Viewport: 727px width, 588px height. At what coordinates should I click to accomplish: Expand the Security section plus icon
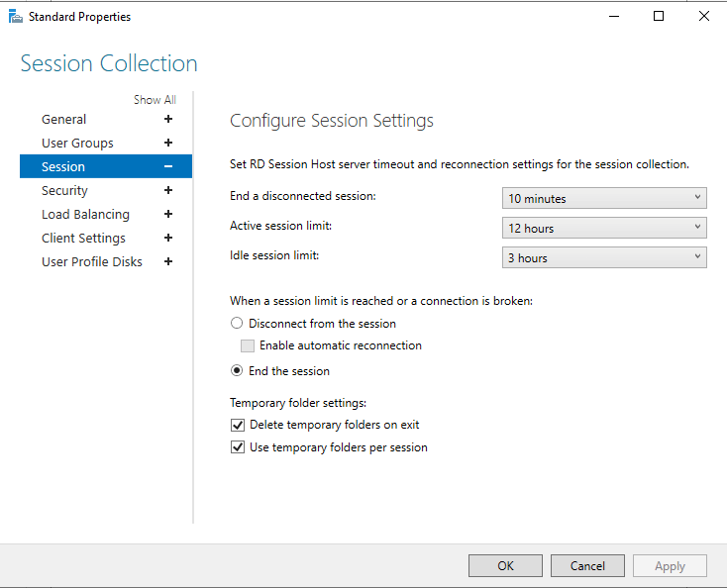(x=168, y=190)
